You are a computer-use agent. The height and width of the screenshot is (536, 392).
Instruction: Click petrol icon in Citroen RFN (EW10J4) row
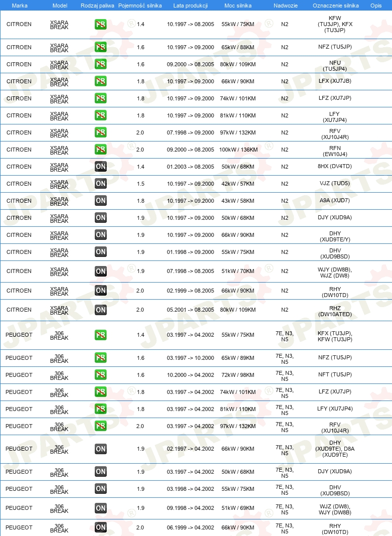point(100,150)
